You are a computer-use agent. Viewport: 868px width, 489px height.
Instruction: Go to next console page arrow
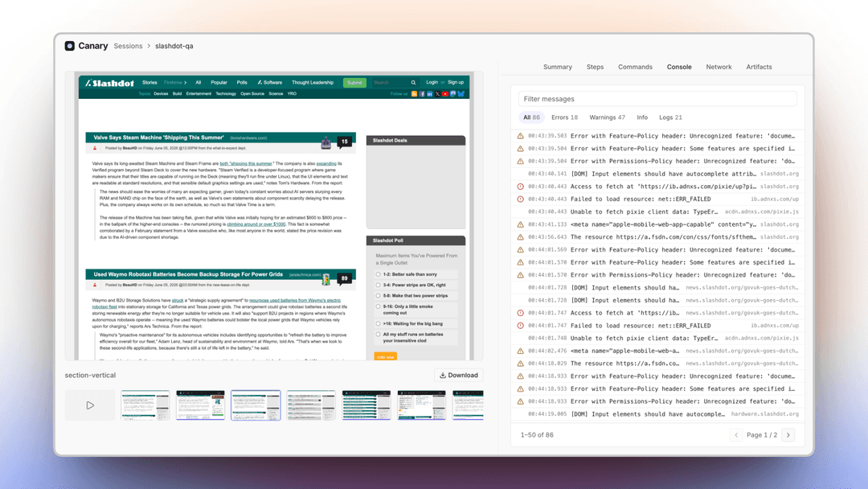tap(788, 435)
